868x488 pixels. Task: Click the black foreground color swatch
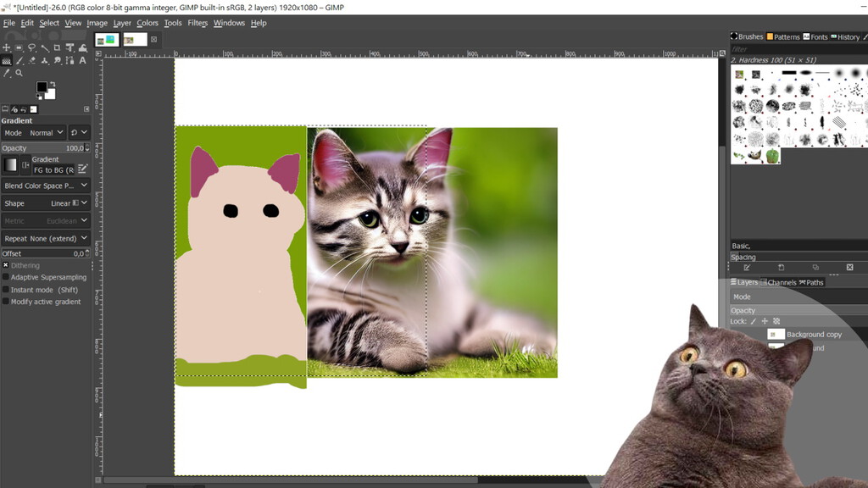pyautogui.click(x=42, y=87)
